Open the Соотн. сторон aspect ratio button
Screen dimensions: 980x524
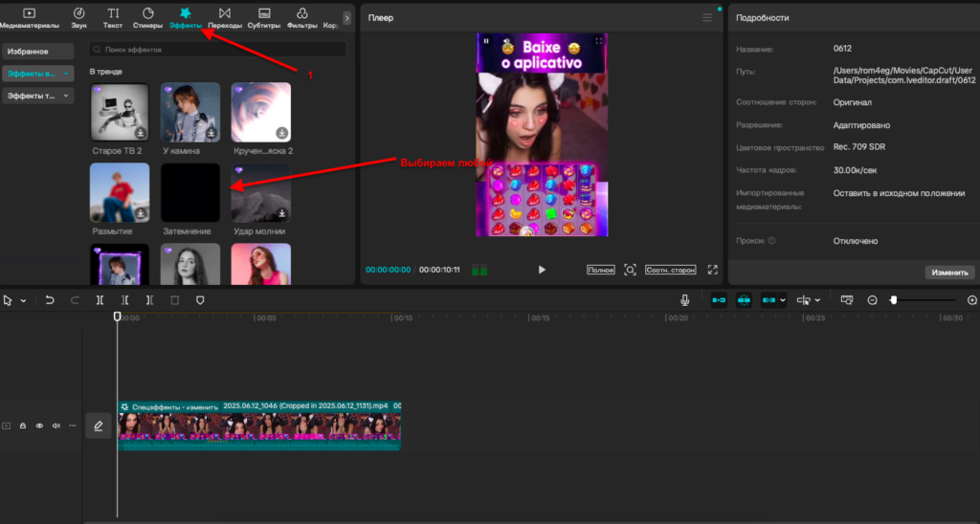pyautogui.click(x=671, y=270)
